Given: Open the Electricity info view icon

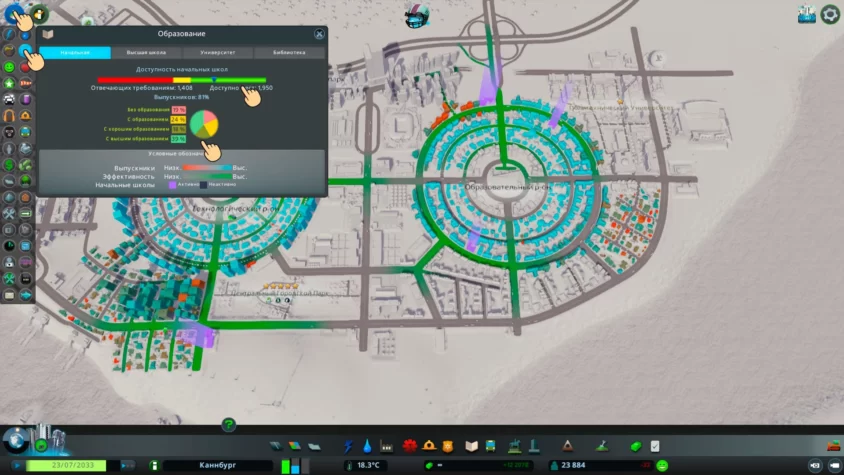Looking at the screenshot, I should [x=9, y=34].
